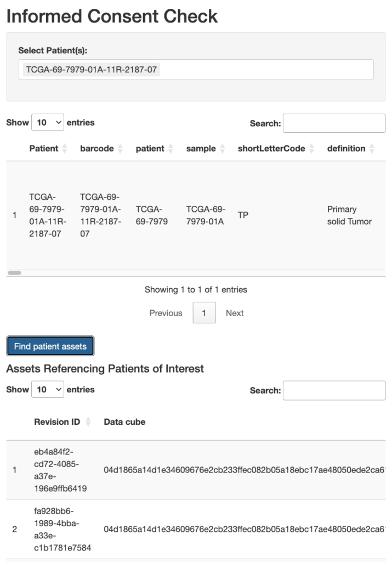Select asset row with revision fa928bb6
The image size is (392, 562).
click(x=60, y=530)
